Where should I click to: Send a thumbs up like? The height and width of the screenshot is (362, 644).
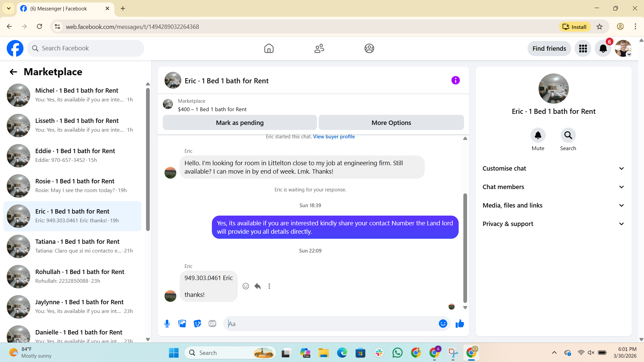click(459, 324)
